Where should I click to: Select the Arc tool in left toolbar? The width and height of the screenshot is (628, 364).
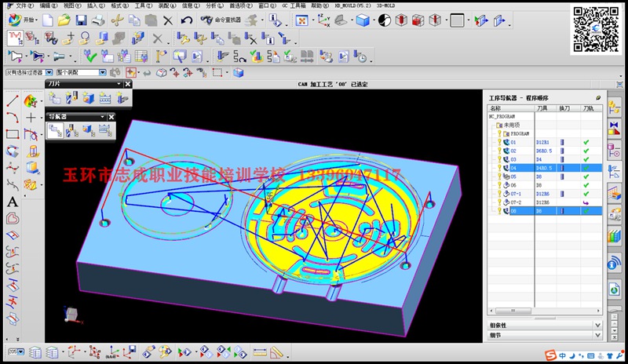(x=13, y=118)
